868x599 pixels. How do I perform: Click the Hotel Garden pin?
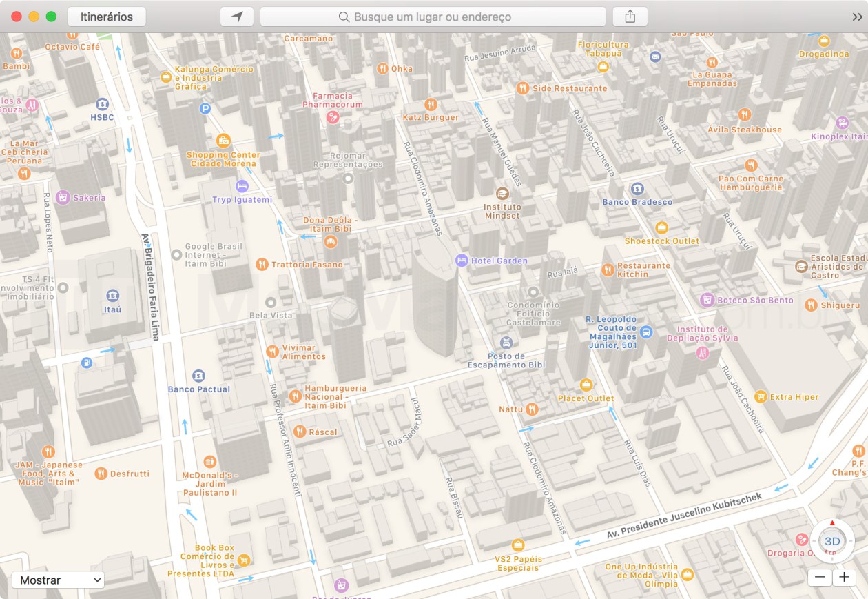click(462, 261)
